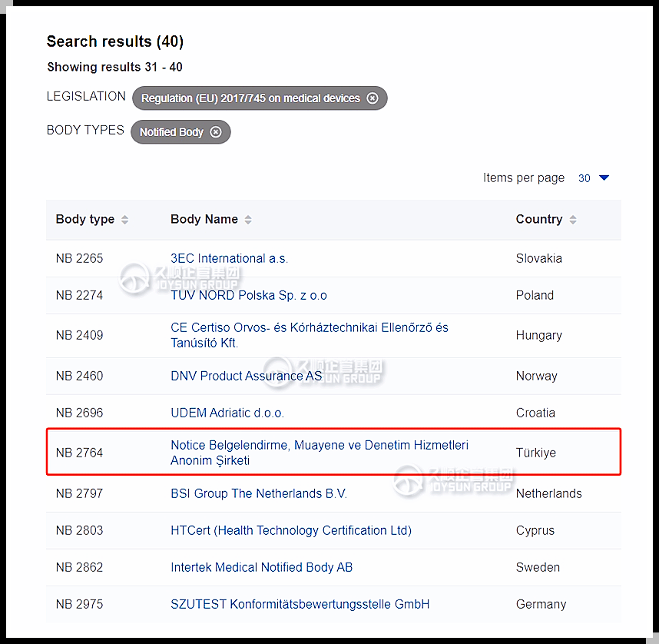Click the Slovakia country cell
Viewport: 659px width, 644px height.
539,258
